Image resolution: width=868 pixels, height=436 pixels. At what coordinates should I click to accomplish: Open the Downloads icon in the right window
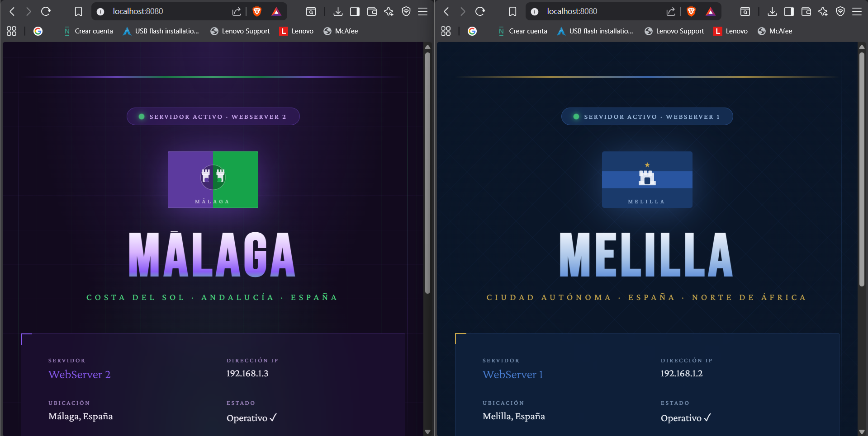pos(772,12)
